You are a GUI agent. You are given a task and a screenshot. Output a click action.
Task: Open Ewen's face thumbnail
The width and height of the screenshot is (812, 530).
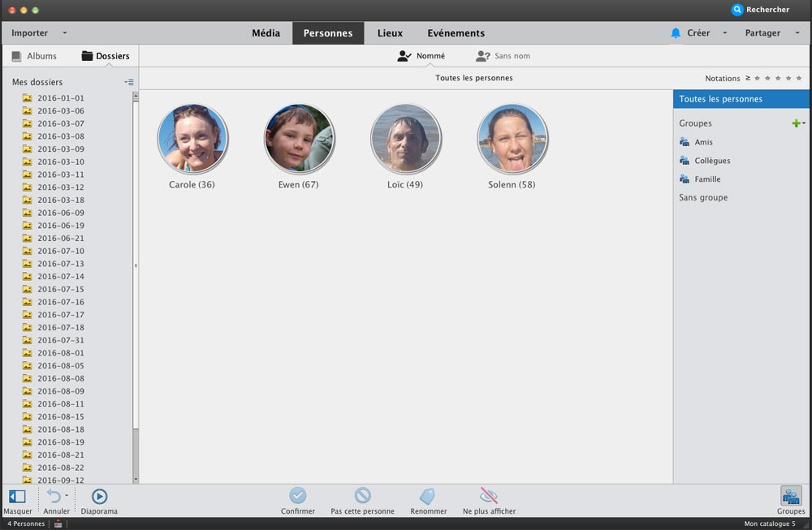299,139
